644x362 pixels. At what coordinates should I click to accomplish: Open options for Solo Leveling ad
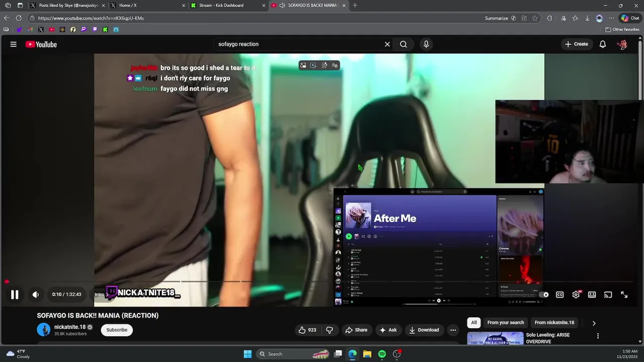[598, 336]
